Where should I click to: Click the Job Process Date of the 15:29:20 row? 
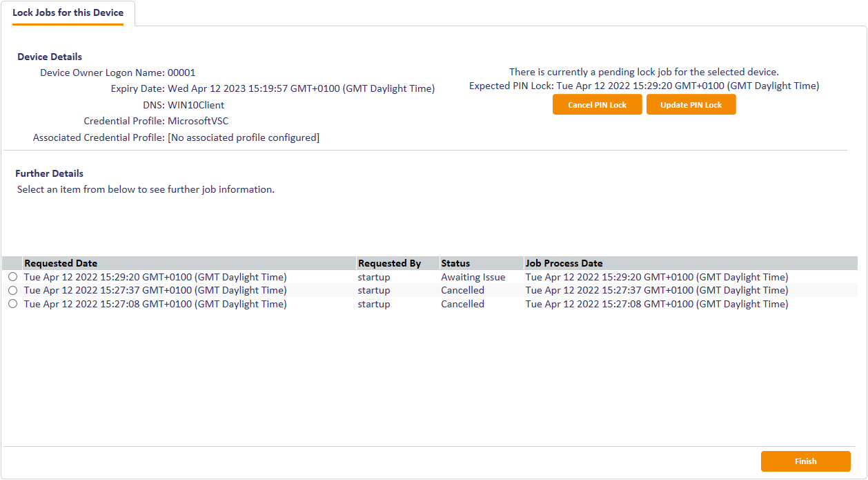pyautogui.click(x=656, y=277)
